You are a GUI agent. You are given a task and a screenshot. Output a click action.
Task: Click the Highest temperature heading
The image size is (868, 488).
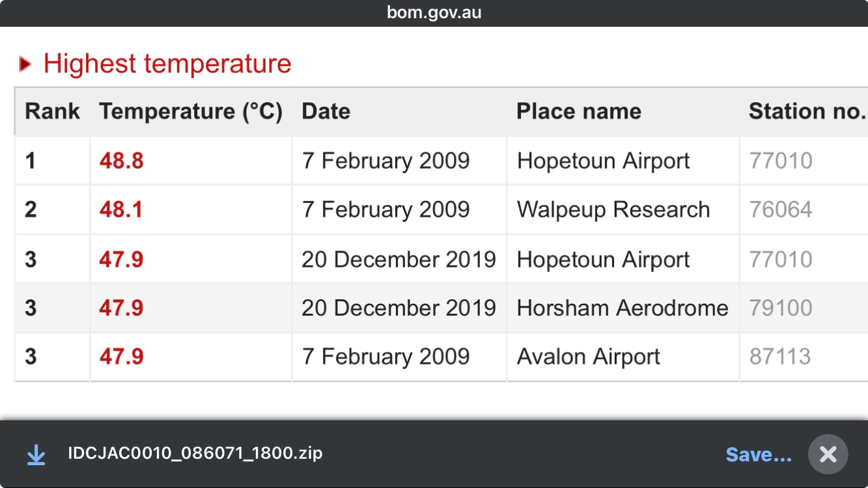click(x=167, y=64)
